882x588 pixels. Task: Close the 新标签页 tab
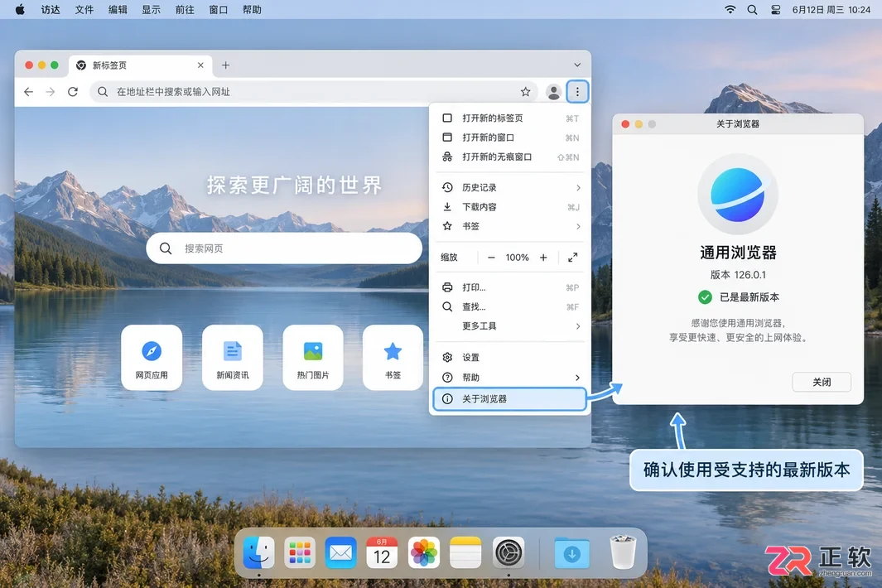(200, 65)
